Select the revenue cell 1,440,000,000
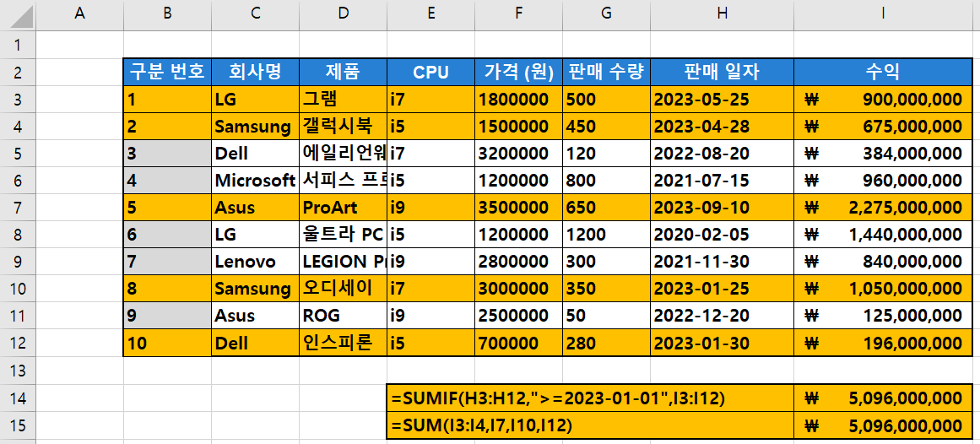This screenshot has height=444, width=980. coord(883,235)
